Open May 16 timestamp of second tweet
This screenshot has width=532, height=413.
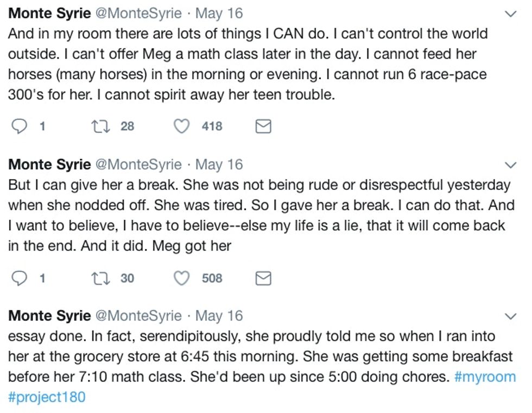(x=219, y=164)
